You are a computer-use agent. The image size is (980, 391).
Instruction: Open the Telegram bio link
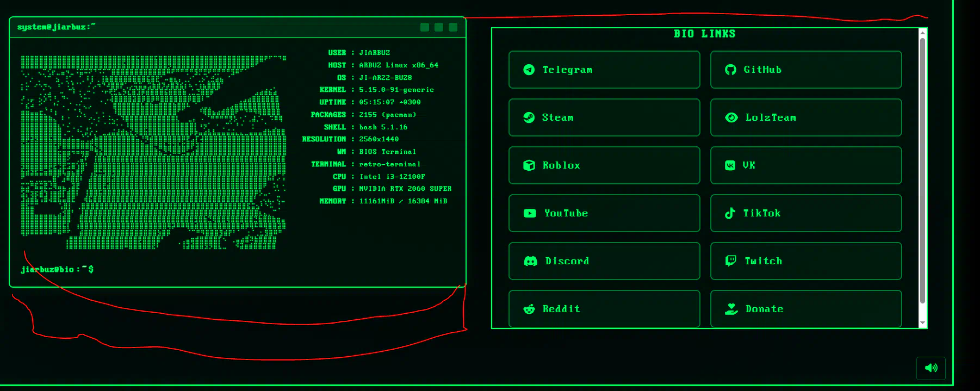[604, 70]
